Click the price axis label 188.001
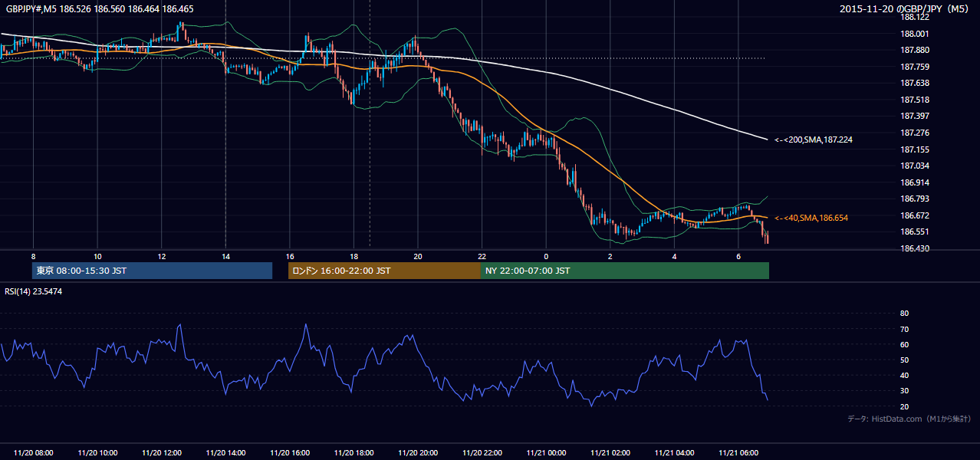The image size is (980, 460). 916,34
